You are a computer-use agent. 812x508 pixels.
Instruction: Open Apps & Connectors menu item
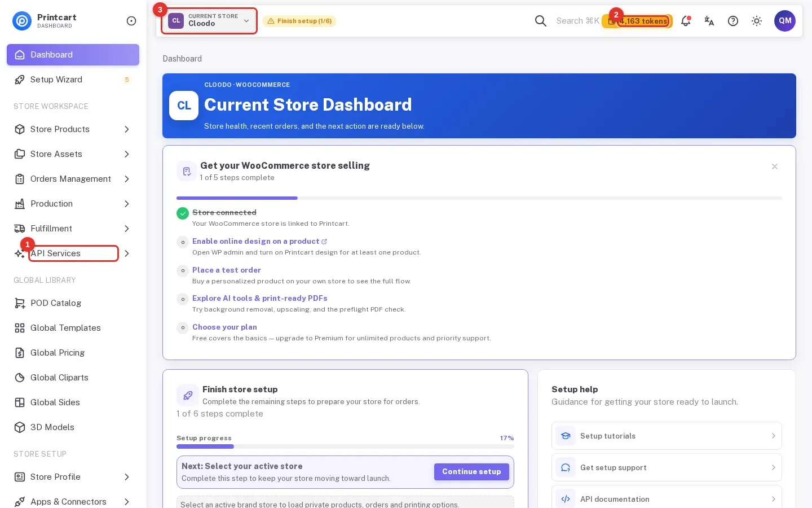73,502
